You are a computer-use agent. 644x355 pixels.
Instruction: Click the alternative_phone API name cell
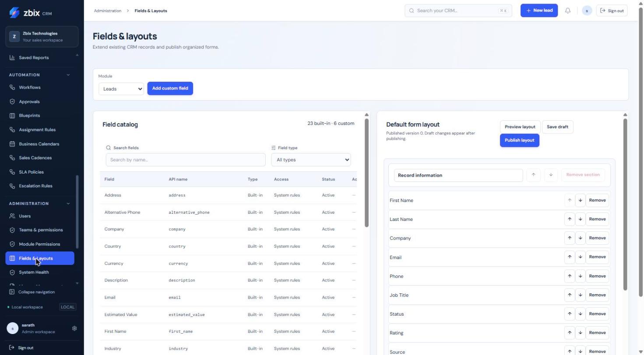(x=189, y=212)
